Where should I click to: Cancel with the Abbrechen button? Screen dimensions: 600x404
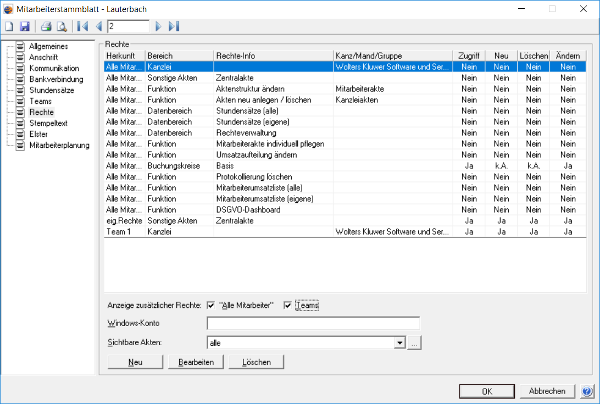pos(547,391)
